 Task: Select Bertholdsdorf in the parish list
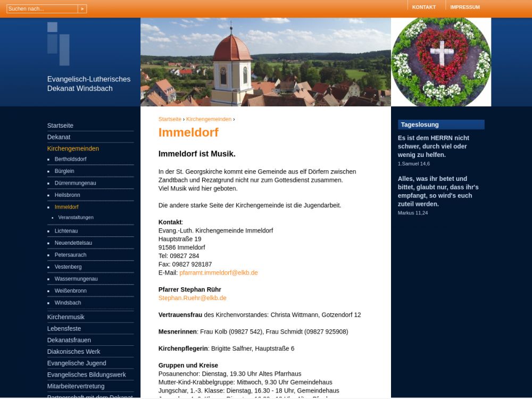click(x=70, y=159)
